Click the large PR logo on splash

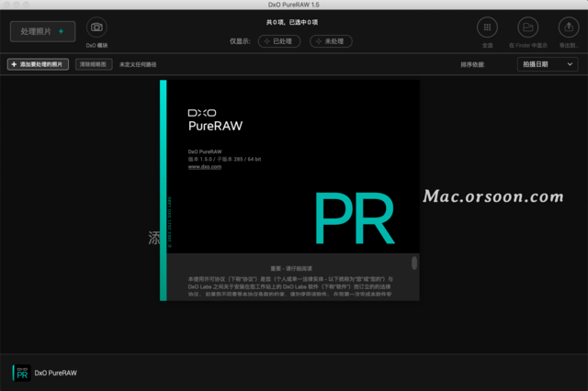click(x=355, y=218)
